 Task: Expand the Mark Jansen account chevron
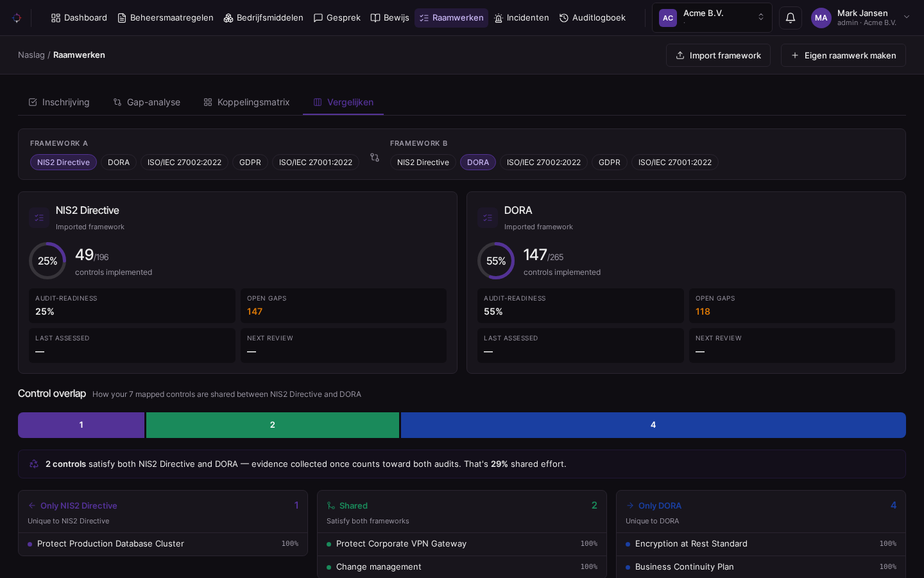[907, 17]
